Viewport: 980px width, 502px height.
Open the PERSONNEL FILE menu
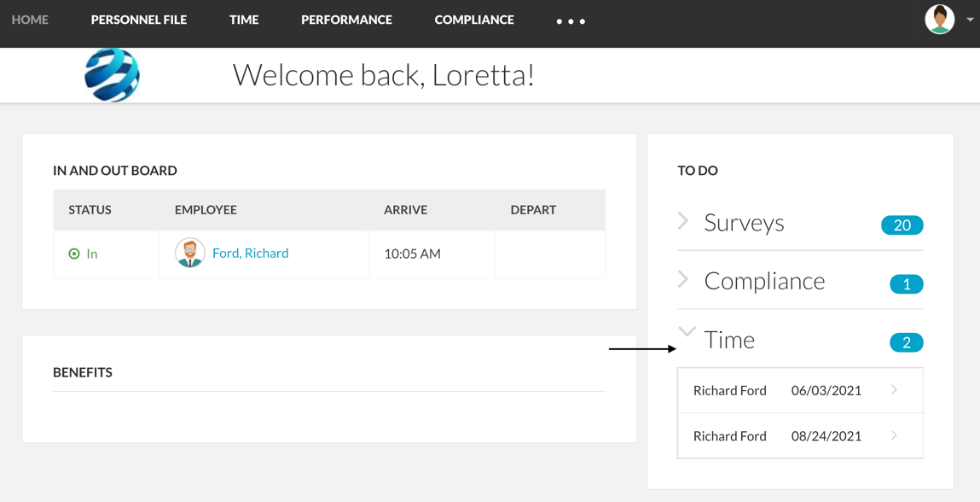(139, 20)
